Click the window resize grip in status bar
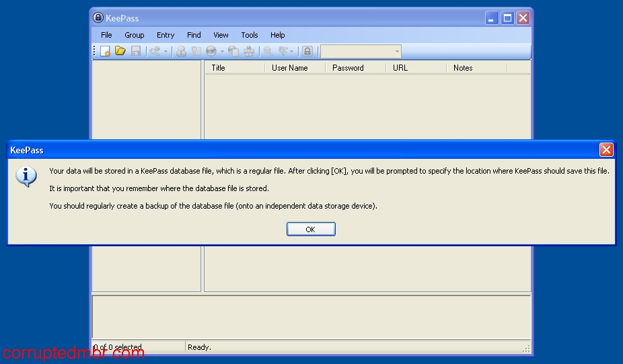 pos(526,349)
